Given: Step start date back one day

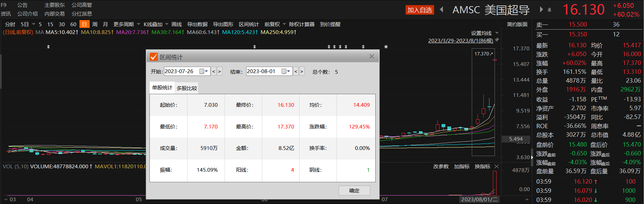Looking at the screenshot, I should tap(214, 71).
